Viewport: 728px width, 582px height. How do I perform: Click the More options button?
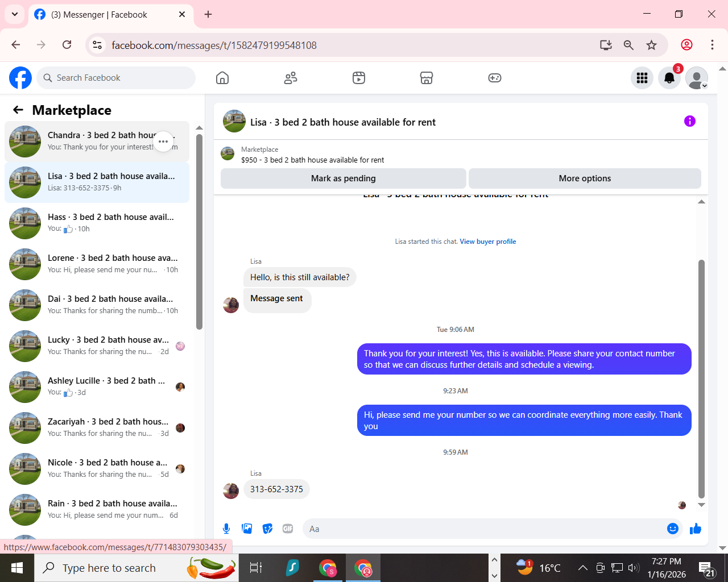click(x=585, y=178)
